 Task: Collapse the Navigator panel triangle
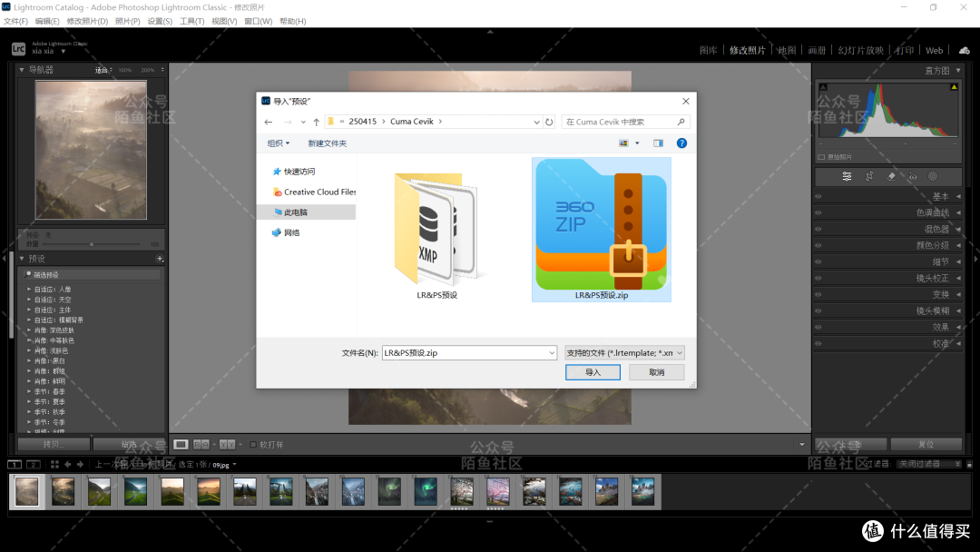(22, 69)
